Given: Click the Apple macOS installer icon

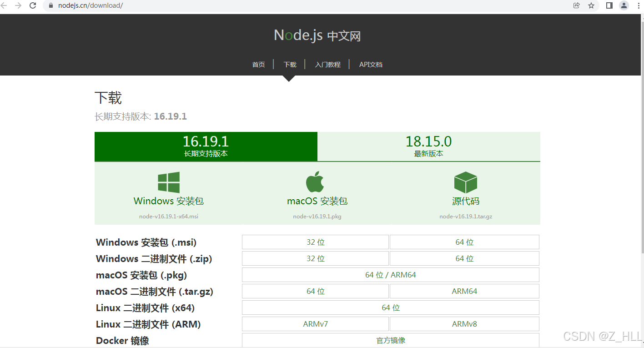Looking at the screenshot, I should (x=315, y=182).
